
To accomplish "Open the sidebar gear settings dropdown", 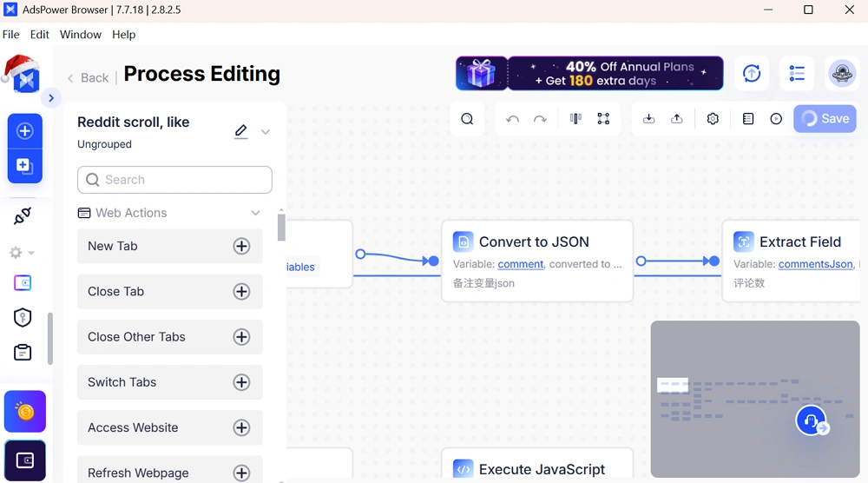I will pos(23,253).
